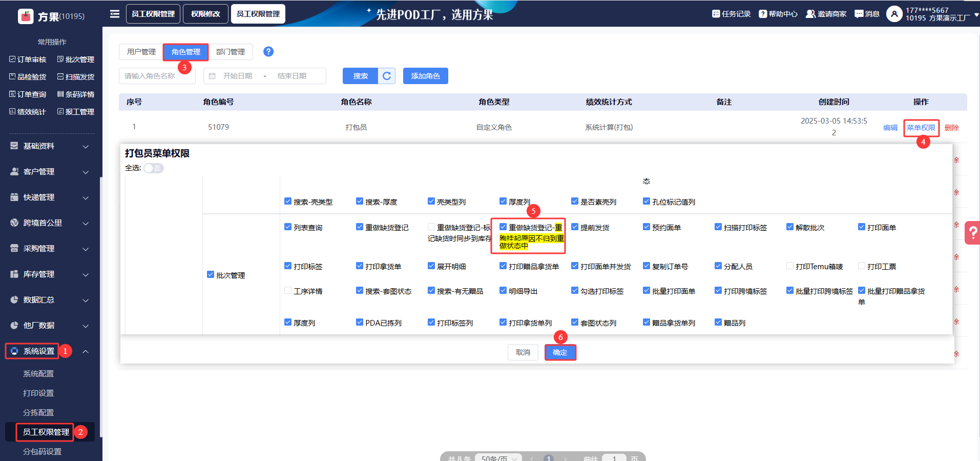Expand the 库存管理 sidebar menu
The image size is (980, 461).
50,274
